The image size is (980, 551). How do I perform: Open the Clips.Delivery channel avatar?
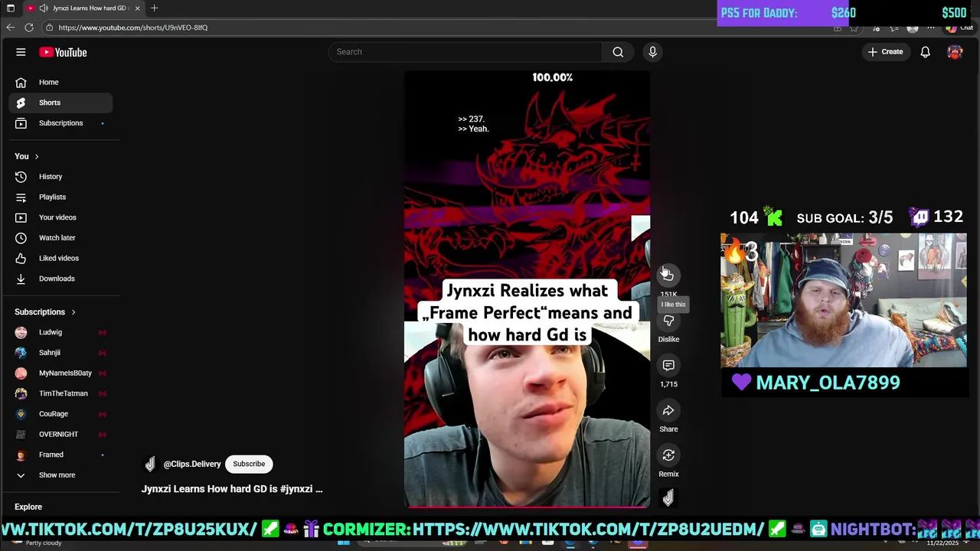click(x=150, y=464)
